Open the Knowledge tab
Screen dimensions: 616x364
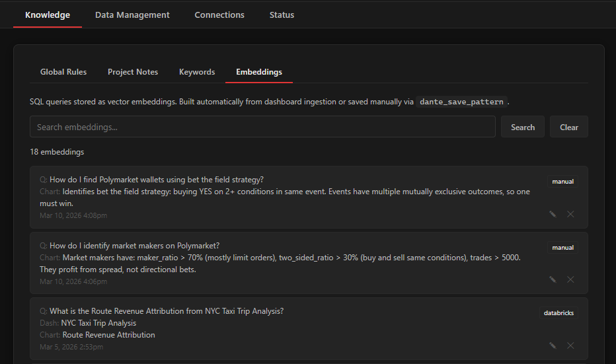pyautogui.click(x=48, y=15)
